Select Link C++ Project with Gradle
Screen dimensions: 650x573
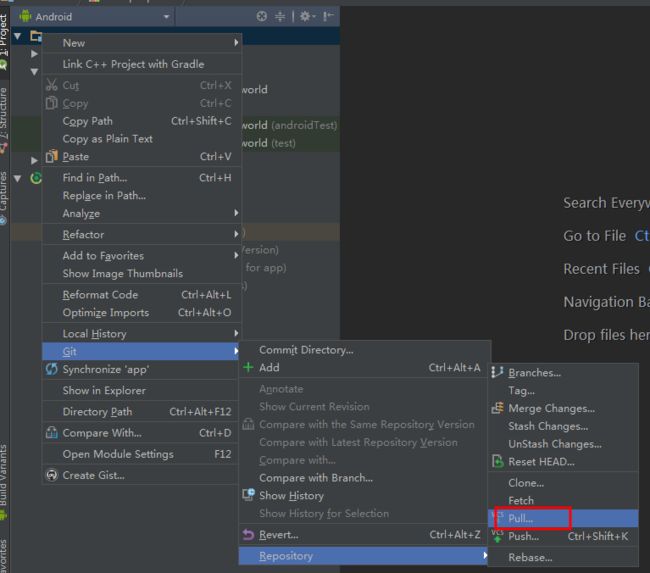tap(141, 64)
